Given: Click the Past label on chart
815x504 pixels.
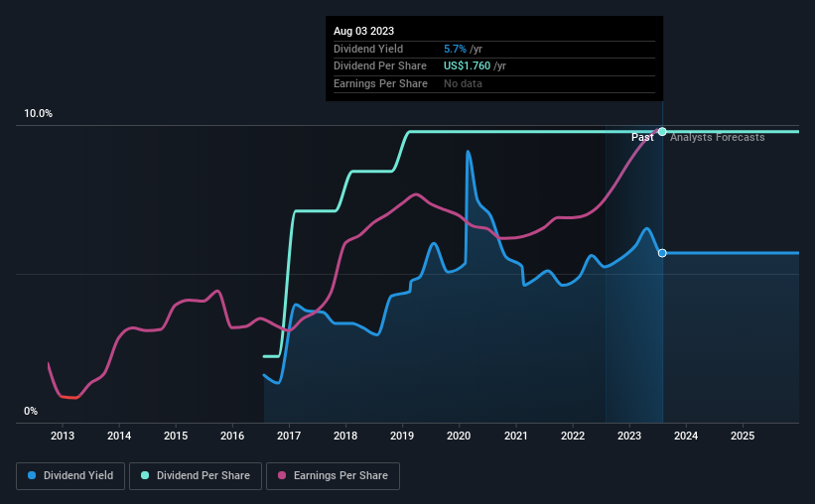Looking at the screenshot, I should 642,137.
